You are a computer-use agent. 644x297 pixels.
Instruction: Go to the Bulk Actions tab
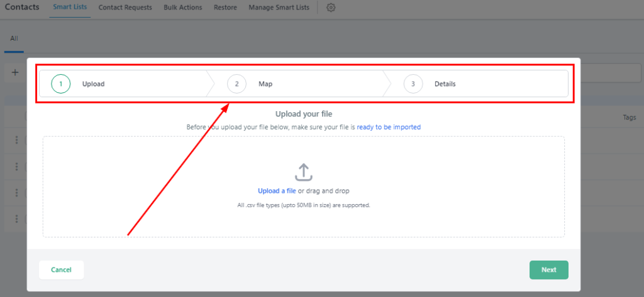(x=183, y=8)
